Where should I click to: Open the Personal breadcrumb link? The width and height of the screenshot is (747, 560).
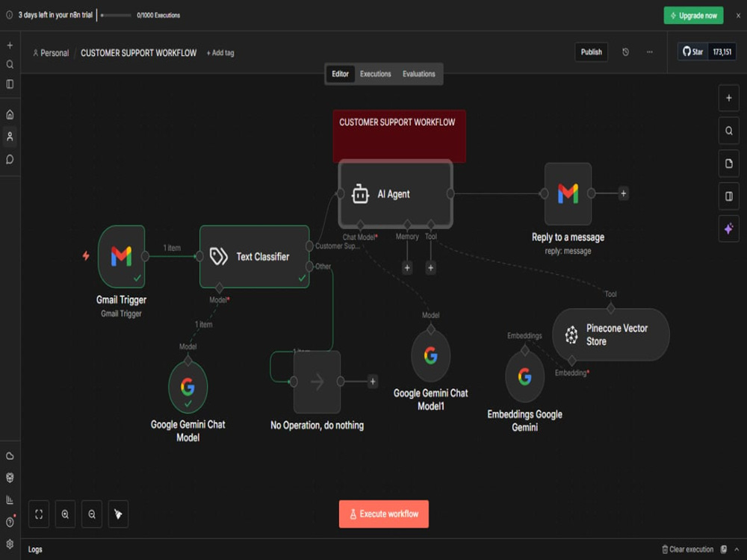tap(51, 53)
